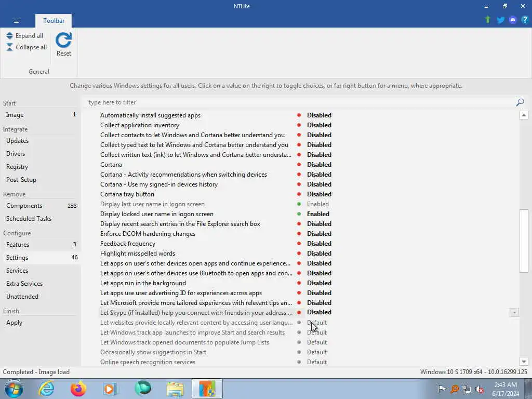Toggle Automatically install suggested apps value
This screenshot has height=399, width=532.
click(x=319, y=115)
